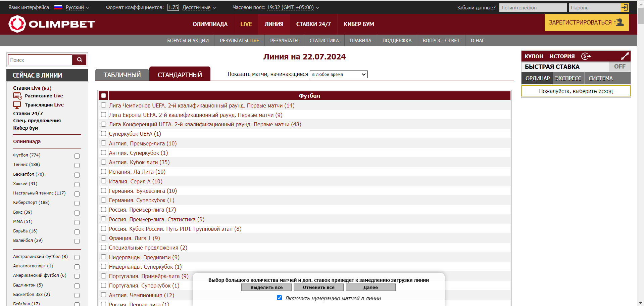Open Нидерланды. Эредивизи (9) league

[x=144, y=257]
